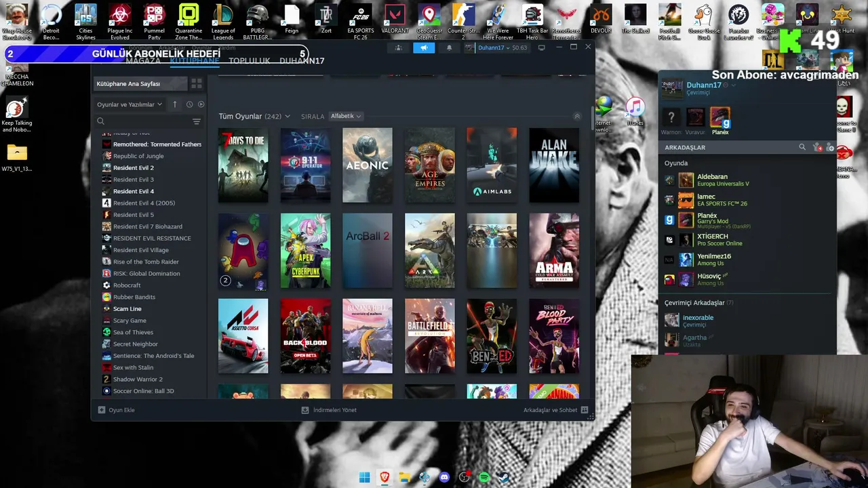Open advanced filter options icon in sidebar

pos(197,121)
